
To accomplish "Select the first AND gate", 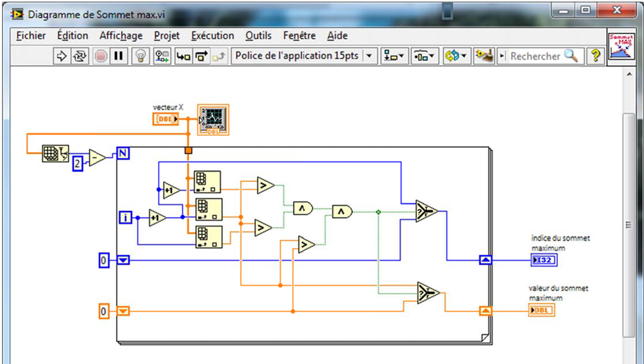I will click(x=303, y=208).
